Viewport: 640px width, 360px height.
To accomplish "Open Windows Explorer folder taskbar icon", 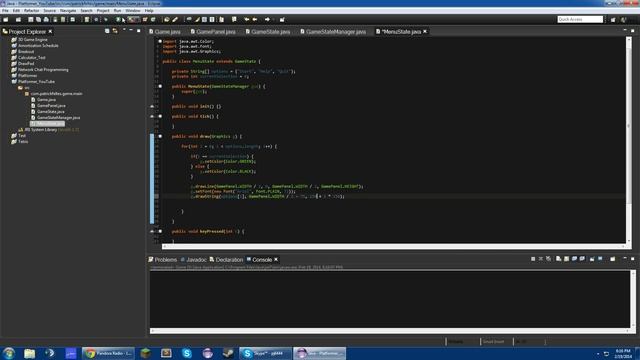I will click(x=29, y=353).
